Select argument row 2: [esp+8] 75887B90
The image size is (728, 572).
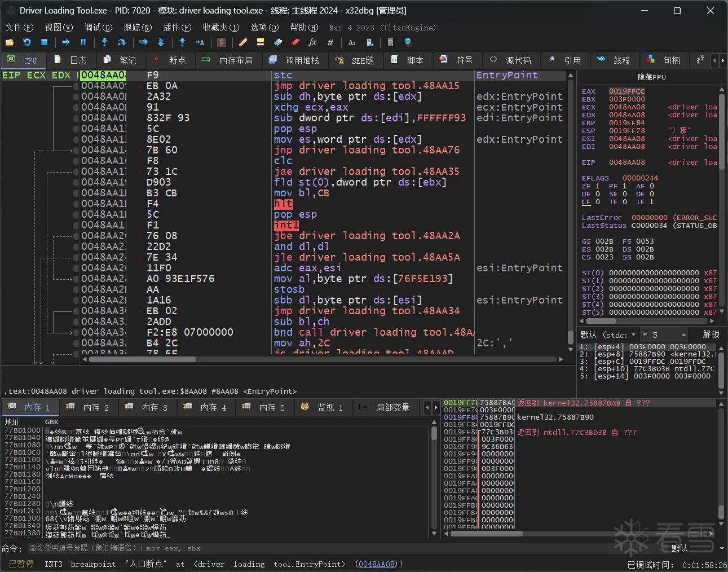click(x=647, y=354)
